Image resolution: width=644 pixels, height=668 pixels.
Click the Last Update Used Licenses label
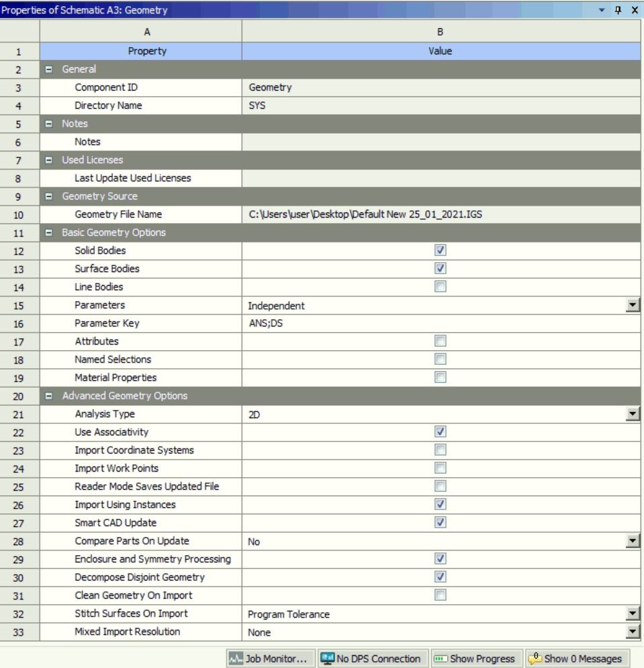[133, 178]
